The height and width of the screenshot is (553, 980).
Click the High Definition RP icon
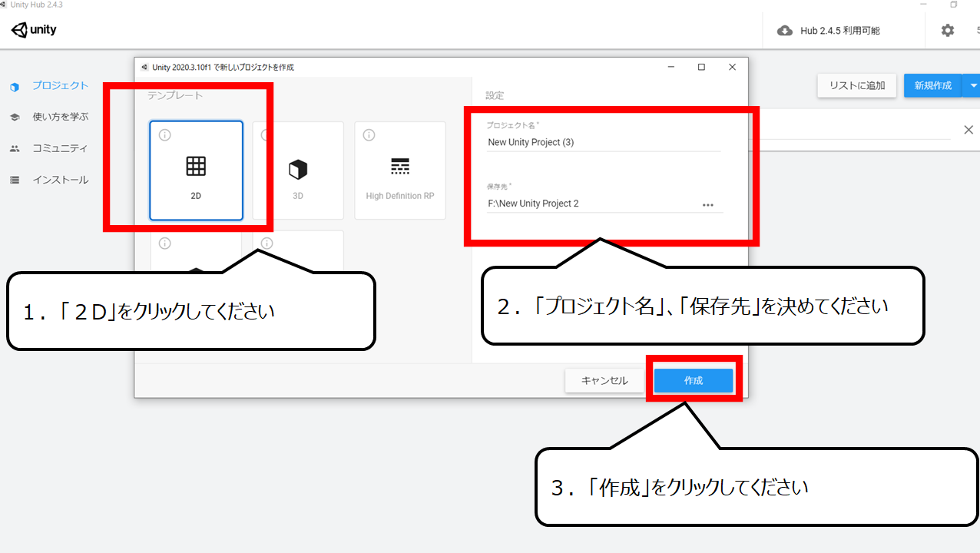click(400, 167)
